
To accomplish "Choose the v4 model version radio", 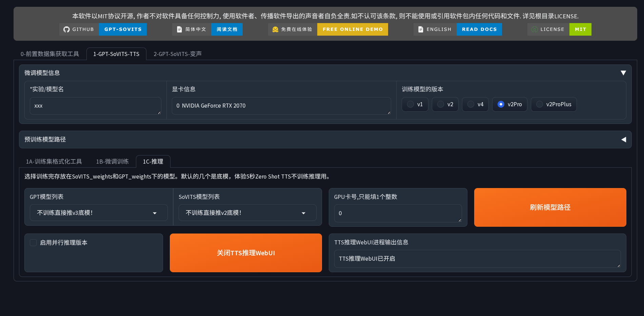I will 475,104.
